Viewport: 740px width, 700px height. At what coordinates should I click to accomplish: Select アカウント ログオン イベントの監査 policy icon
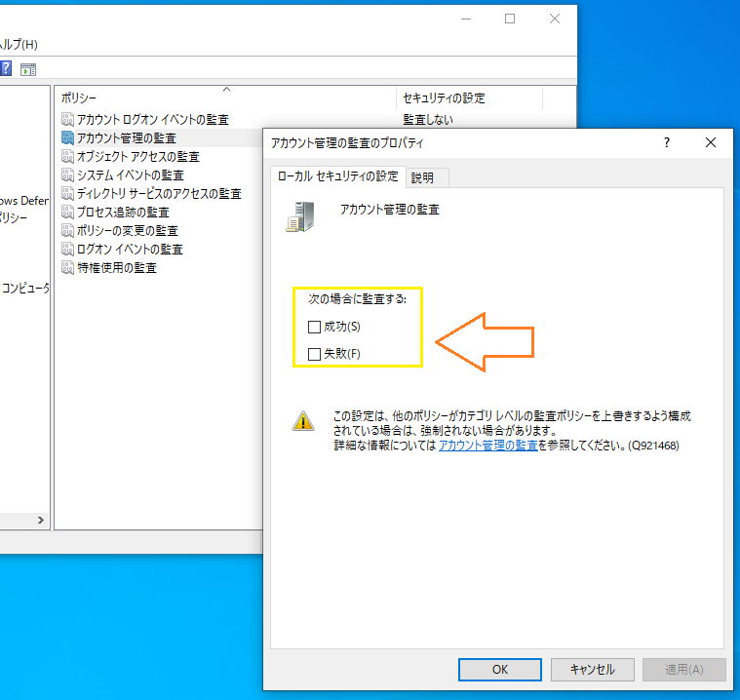pos(67,119)
